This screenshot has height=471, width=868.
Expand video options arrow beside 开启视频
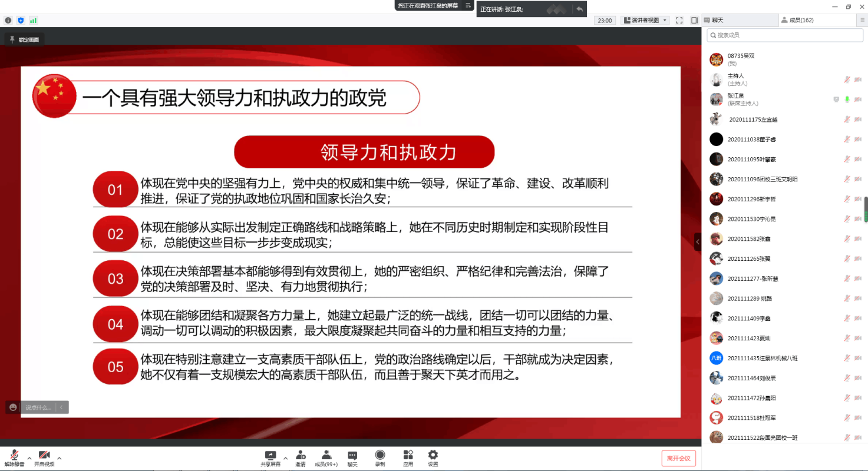click(59, 458)
